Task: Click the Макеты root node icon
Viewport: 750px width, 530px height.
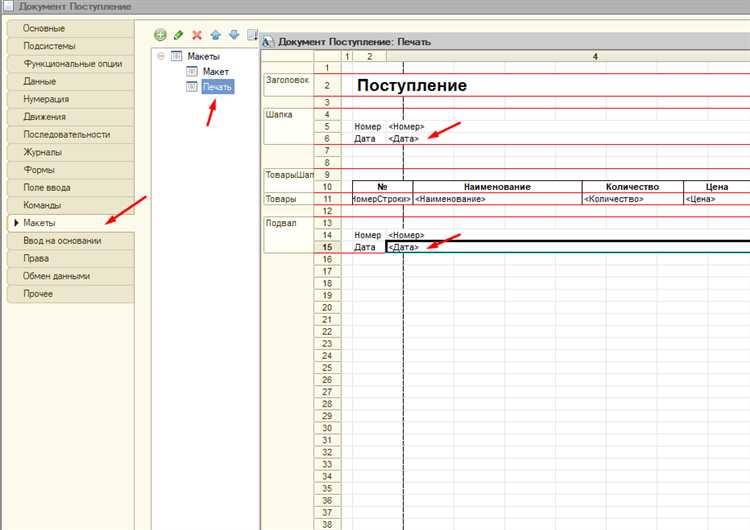Action: coord(176,56)
